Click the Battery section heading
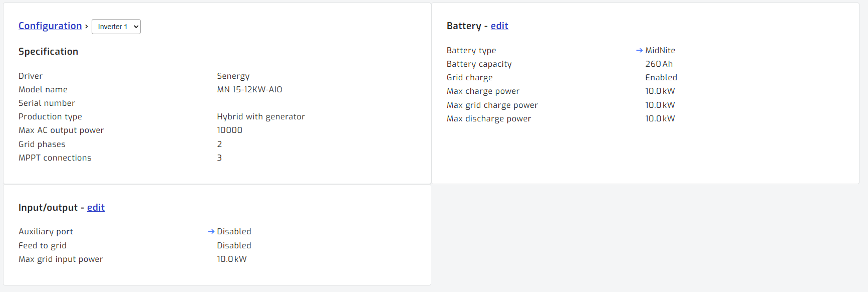 tap(463, 26)
